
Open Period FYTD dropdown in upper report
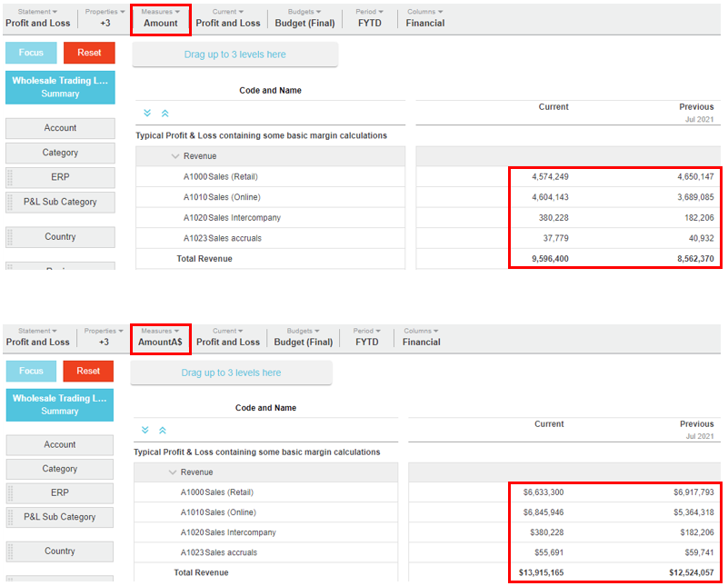point(368,17)
